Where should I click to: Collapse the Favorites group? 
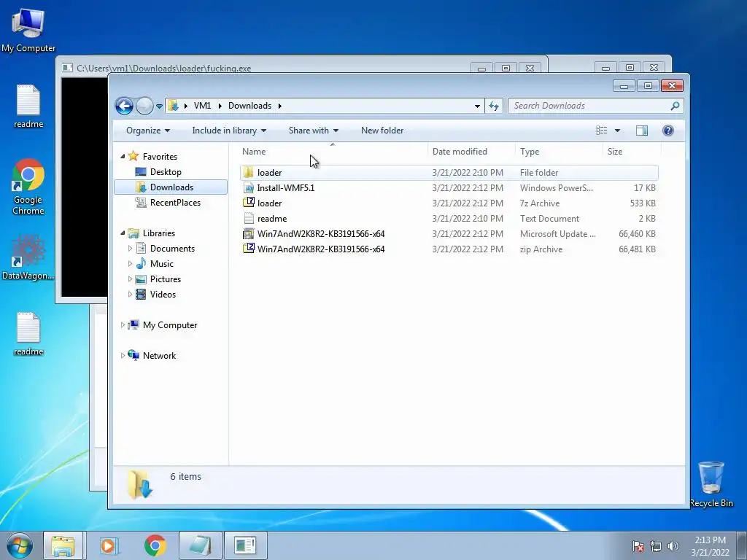click(x=123, y=156)
